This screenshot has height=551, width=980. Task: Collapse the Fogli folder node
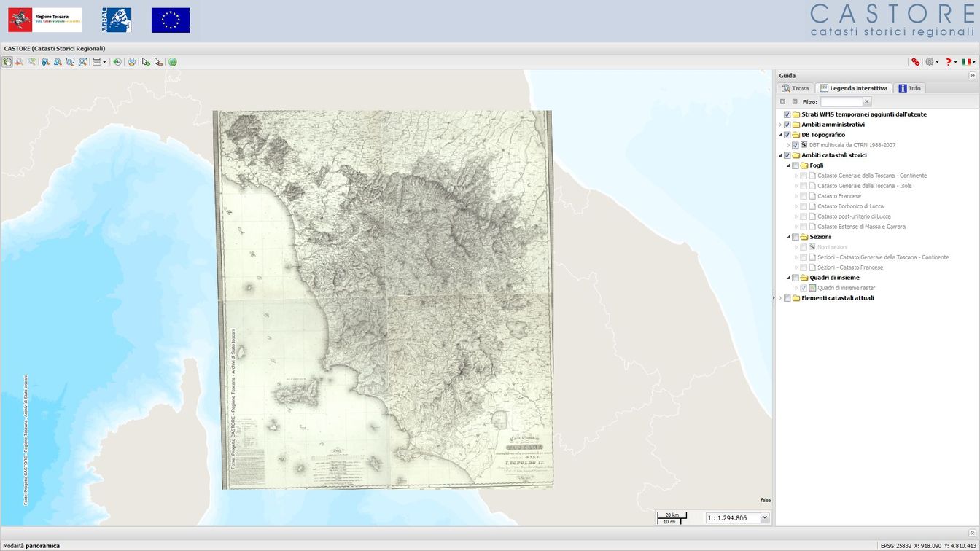pyautogui.click(x=788, y=165)
